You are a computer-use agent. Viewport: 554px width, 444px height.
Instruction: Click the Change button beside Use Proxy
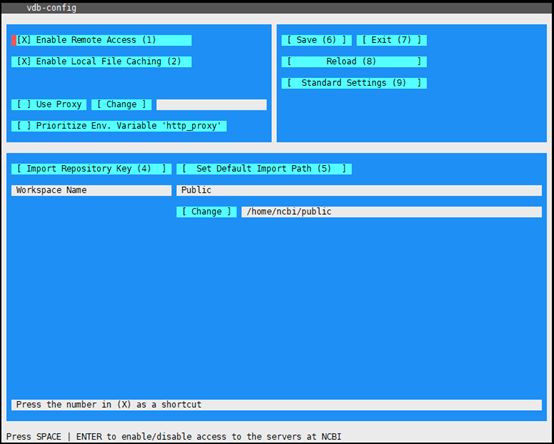(122, 105)
